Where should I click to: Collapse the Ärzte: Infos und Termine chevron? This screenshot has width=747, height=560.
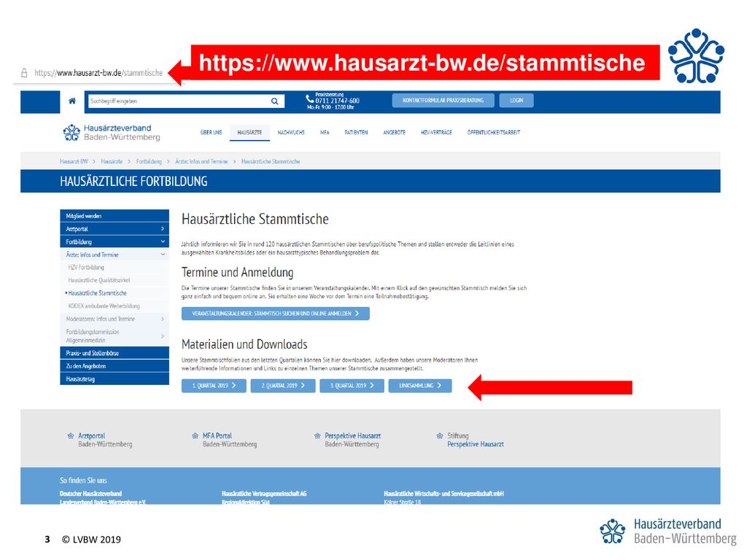(163, 254)
